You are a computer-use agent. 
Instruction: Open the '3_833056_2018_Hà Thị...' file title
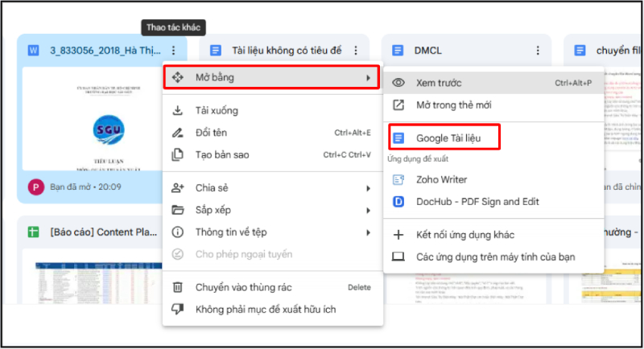(105, 51)
